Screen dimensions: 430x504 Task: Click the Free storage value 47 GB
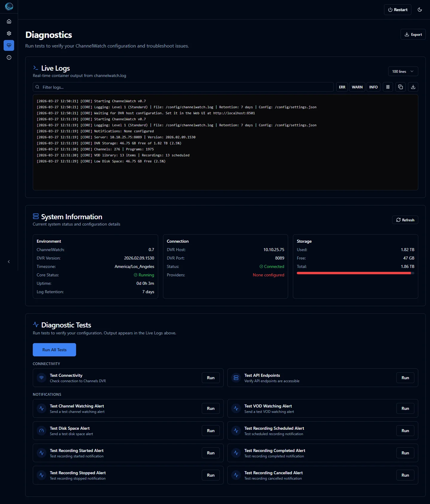coord(409,258)
